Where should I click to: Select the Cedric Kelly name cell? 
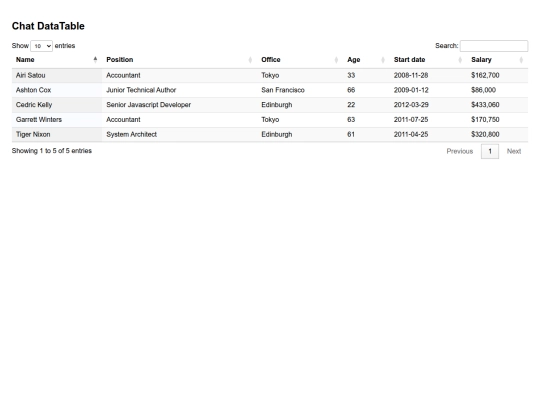tap(57, 105)
